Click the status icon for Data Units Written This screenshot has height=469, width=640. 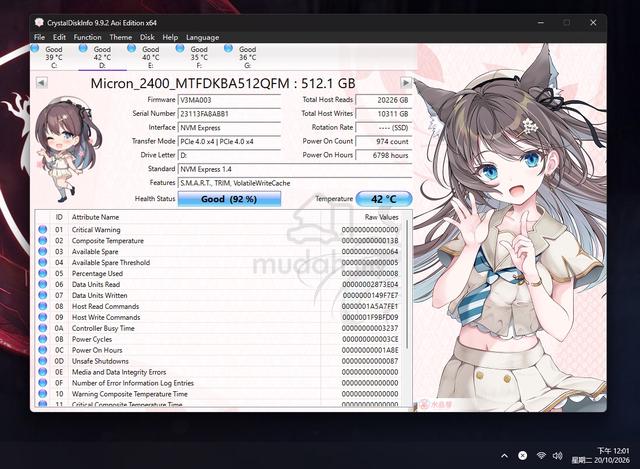pyautogui.click(x=42, y=295)
